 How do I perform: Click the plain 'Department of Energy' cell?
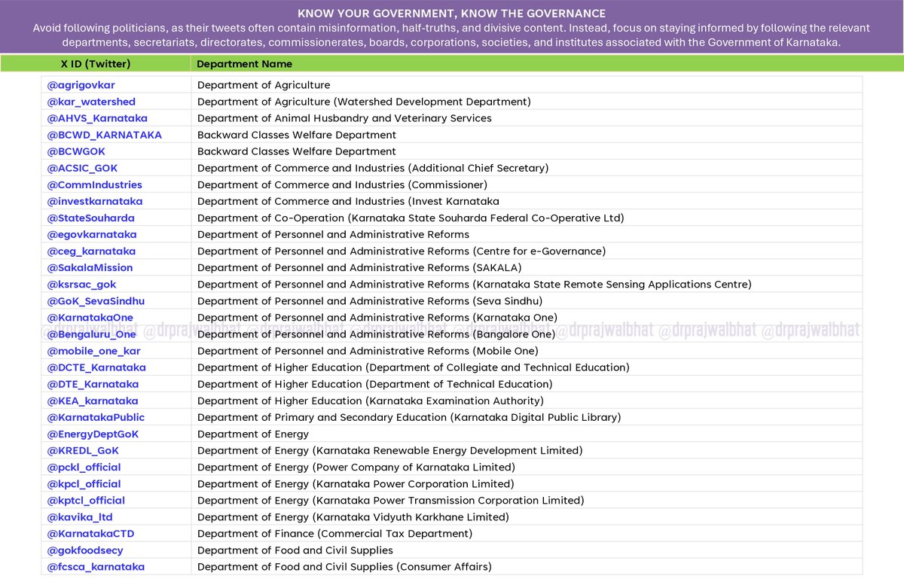coord(527,434)
